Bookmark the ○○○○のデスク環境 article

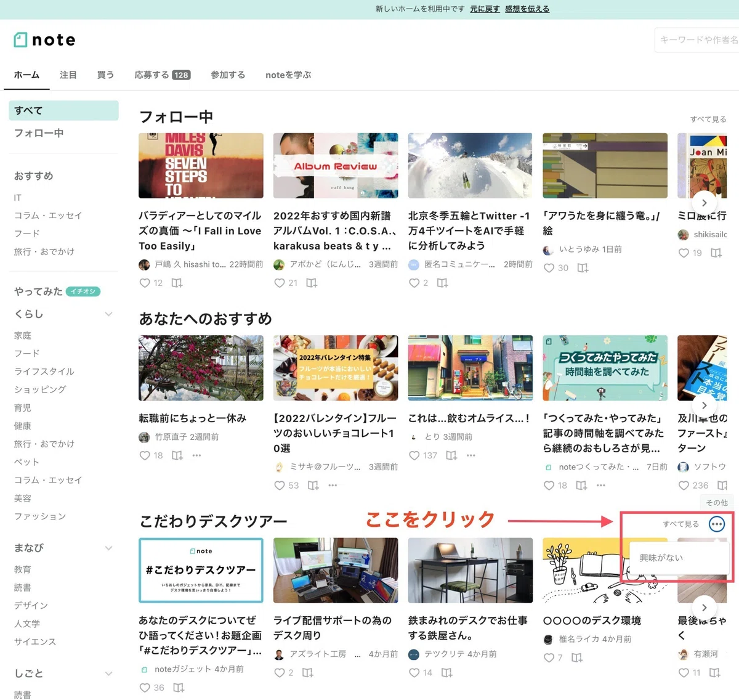click(x=577, y=658)
